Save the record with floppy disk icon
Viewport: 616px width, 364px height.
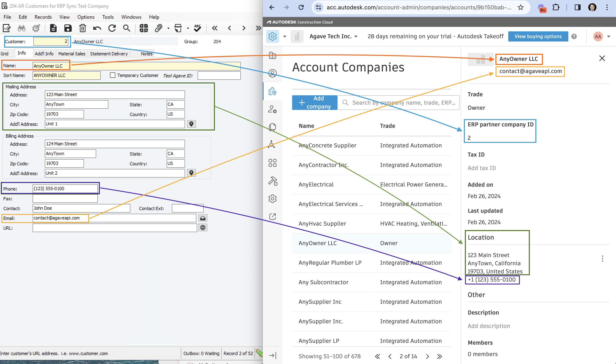(x=68, y=28)
